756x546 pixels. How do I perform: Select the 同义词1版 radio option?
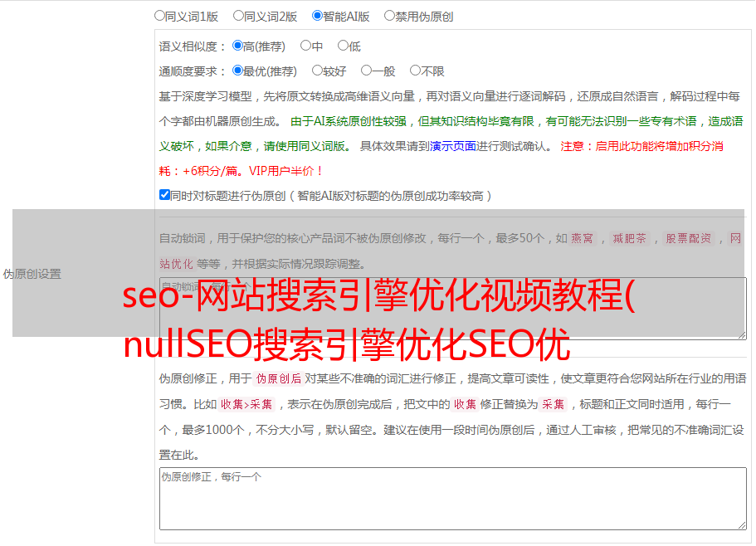pos(159,16)
